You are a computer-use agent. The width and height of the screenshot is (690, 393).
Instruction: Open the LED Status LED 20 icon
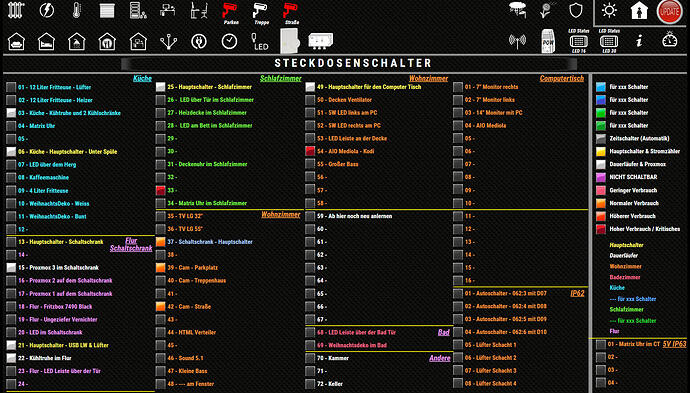point(609,41)
